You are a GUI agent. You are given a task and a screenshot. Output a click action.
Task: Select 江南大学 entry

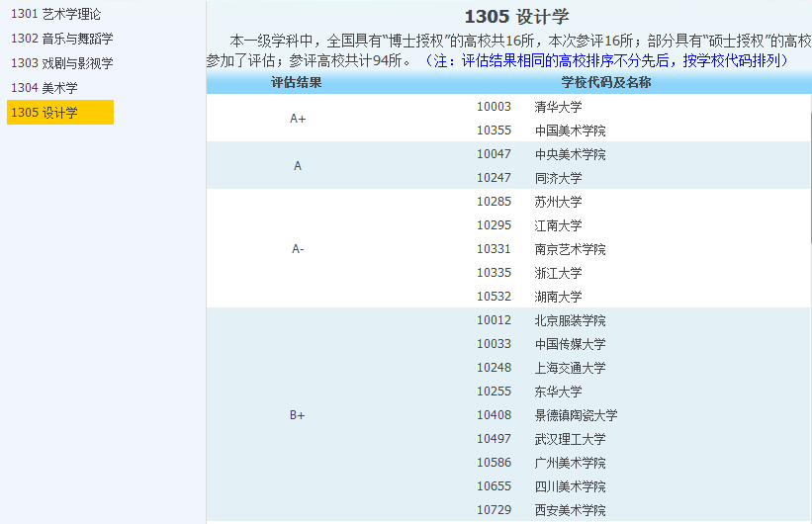click(x=558, y=225)
